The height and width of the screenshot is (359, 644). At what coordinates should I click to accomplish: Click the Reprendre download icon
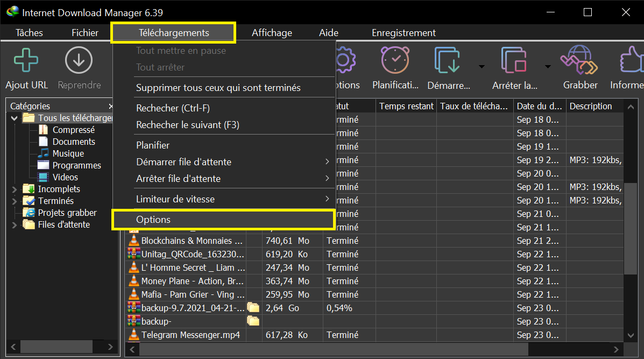[x=79, y=59]
